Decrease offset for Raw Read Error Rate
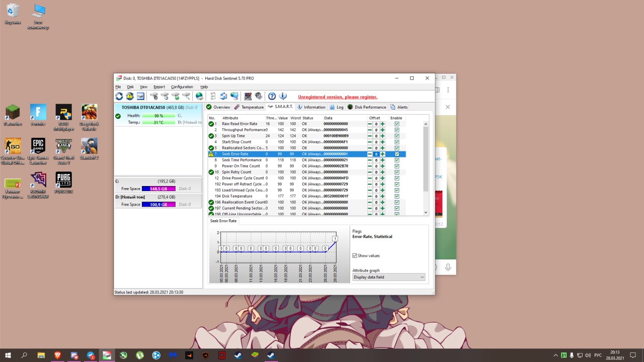 370,124
